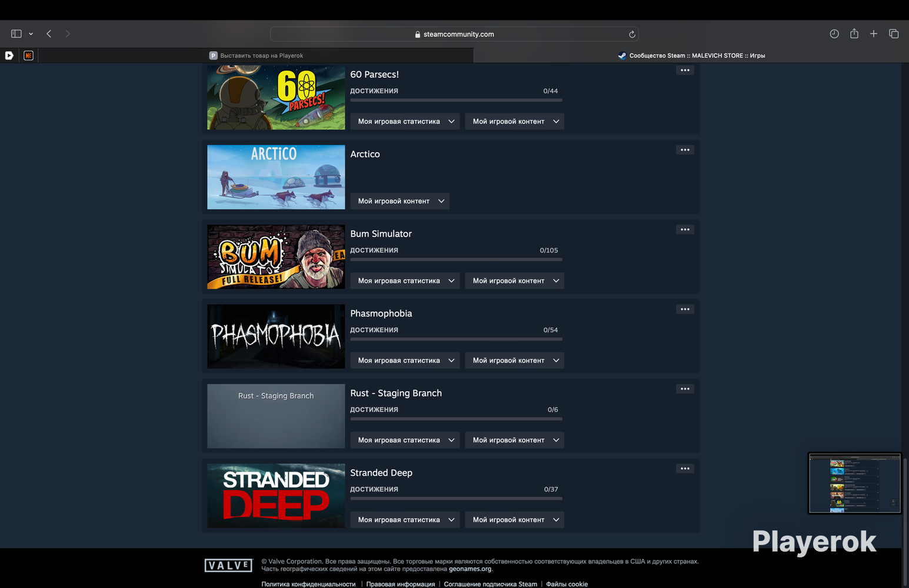Open three-dot options for Arctico
Screen dimensions: 909x588
(x=685, y=150)
